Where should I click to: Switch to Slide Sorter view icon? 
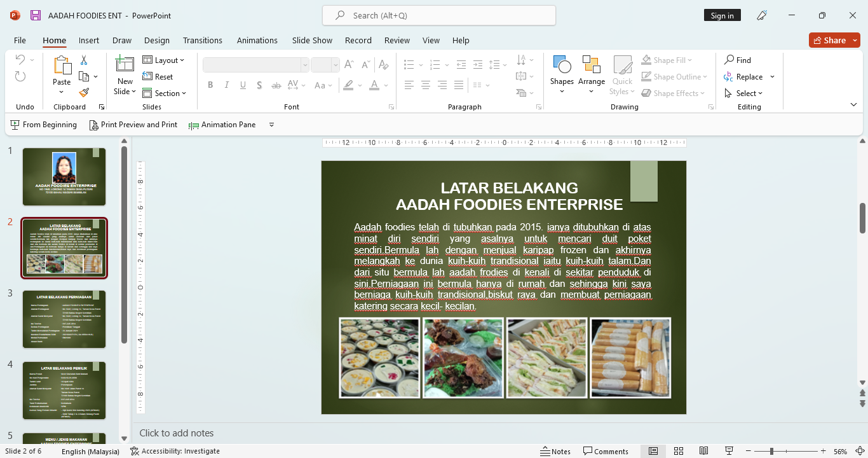coord(679,451)
